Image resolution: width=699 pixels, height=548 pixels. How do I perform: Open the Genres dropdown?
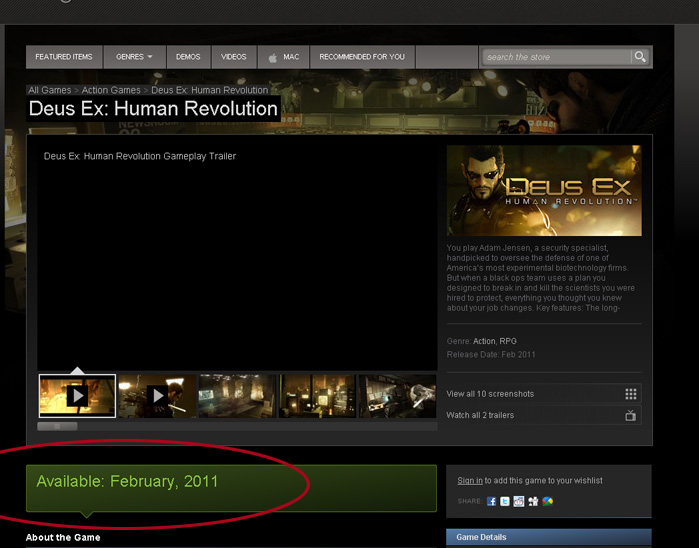(134, 57)
